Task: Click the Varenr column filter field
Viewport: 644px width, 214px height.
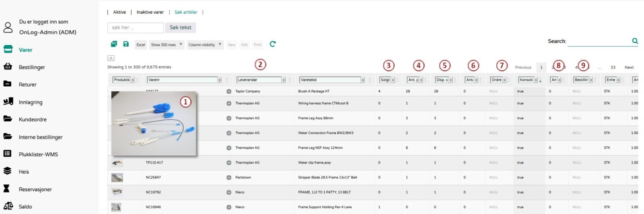Action: [182, 80]
